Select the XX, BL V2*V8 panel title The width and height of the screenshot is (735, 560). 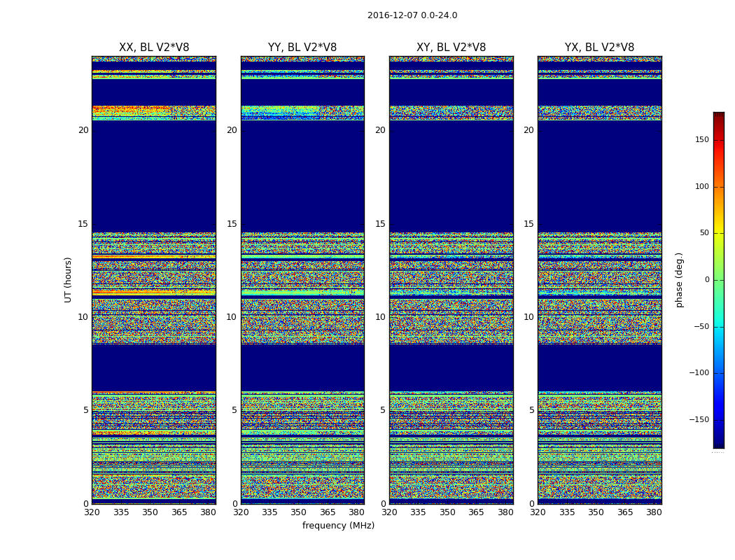[x=154, y=48]
